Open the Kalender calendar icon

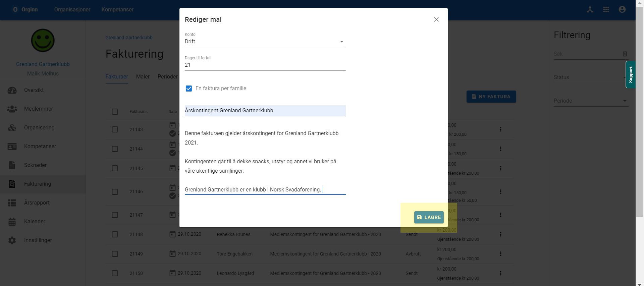[x=12, y=222]
